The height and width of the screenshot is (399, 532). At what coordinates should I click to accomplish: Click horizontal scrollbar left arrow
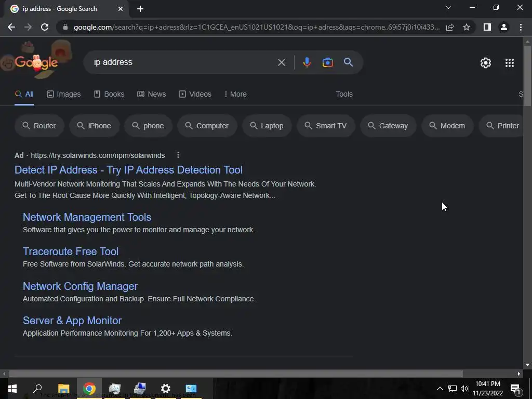(4, 374)
